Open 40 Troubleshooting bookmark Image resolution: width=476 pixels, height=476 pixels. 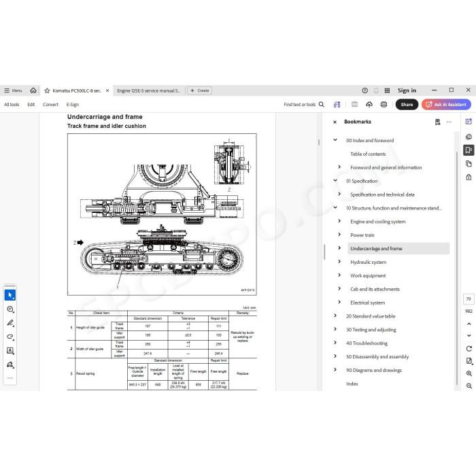pos(367,343)
